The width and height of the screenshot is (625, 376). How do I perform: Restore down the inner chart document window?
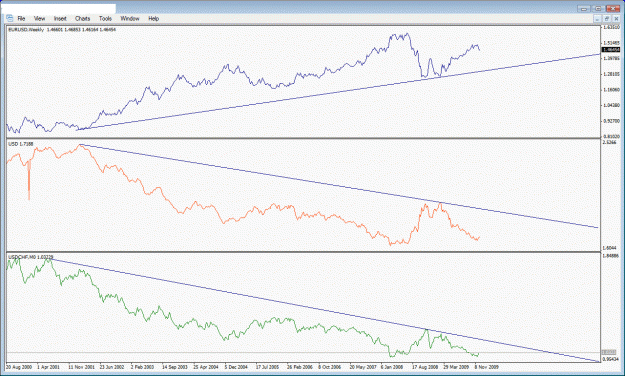point(607,18)
